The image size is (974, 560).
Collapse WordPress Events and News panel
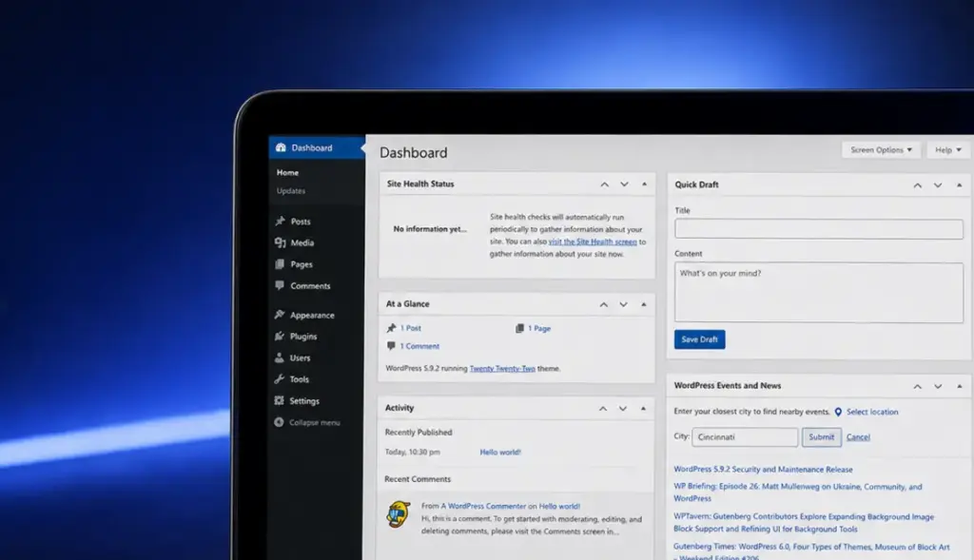959,386
